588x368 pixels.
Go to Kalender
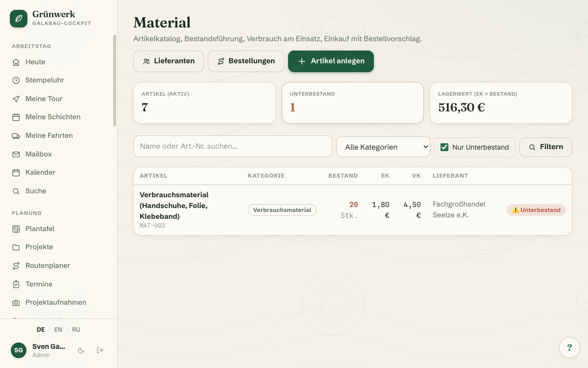[59, 172]
